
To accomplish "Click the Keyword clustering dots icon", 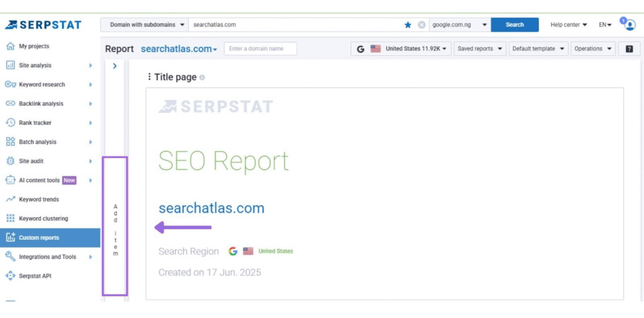I will tap(10, 219).
